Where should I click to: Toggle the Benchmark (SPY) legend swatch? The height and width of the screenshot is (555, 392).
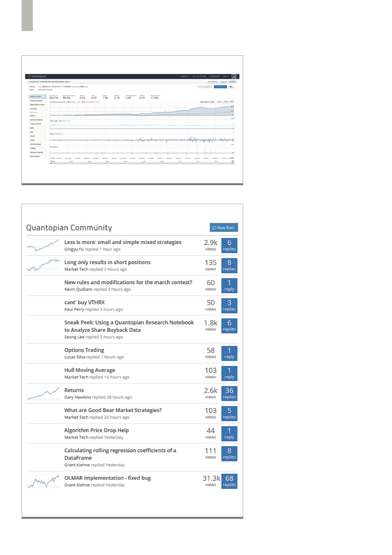[83, 102]
